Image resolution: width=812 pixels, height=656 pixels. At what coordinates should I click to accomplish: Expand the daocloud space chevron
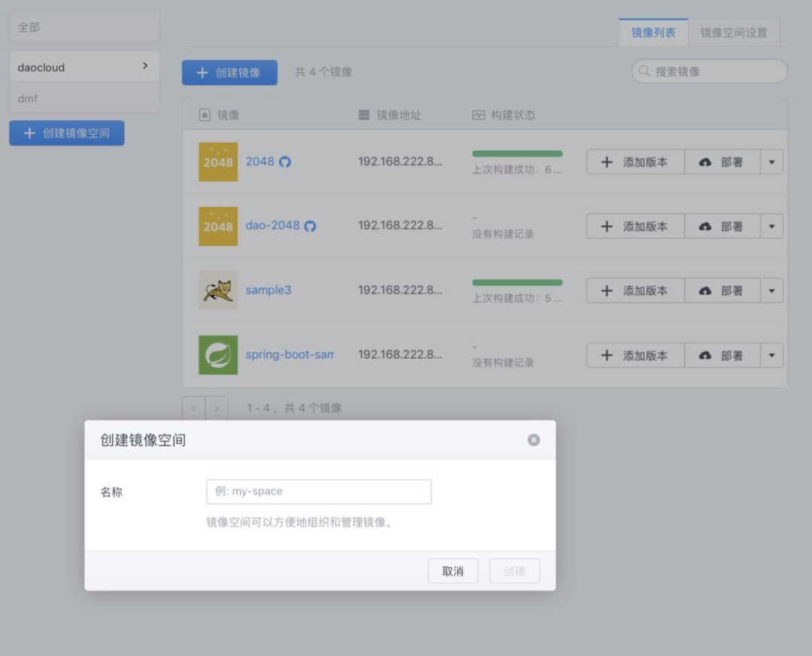pos(145,65)
